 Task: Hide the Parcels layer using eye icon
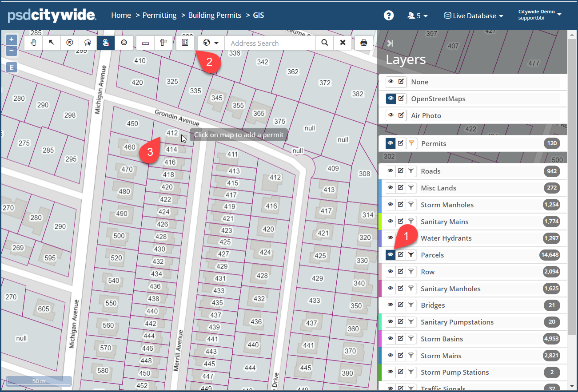click(391, 255)
